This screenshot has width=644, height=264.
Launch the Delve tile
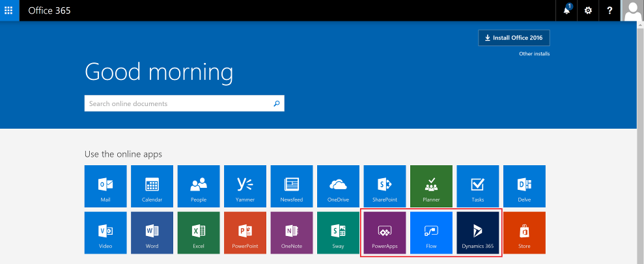click(524, 186)
